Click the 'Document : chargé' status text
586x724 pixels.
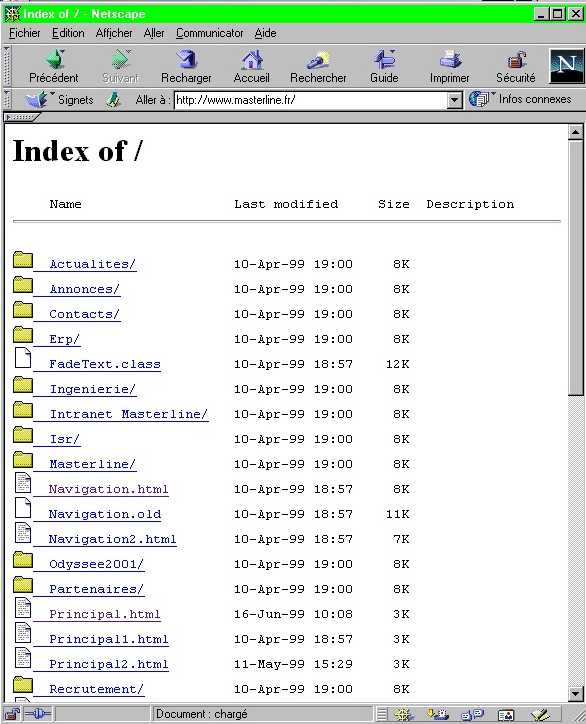(x=201, y=714)
